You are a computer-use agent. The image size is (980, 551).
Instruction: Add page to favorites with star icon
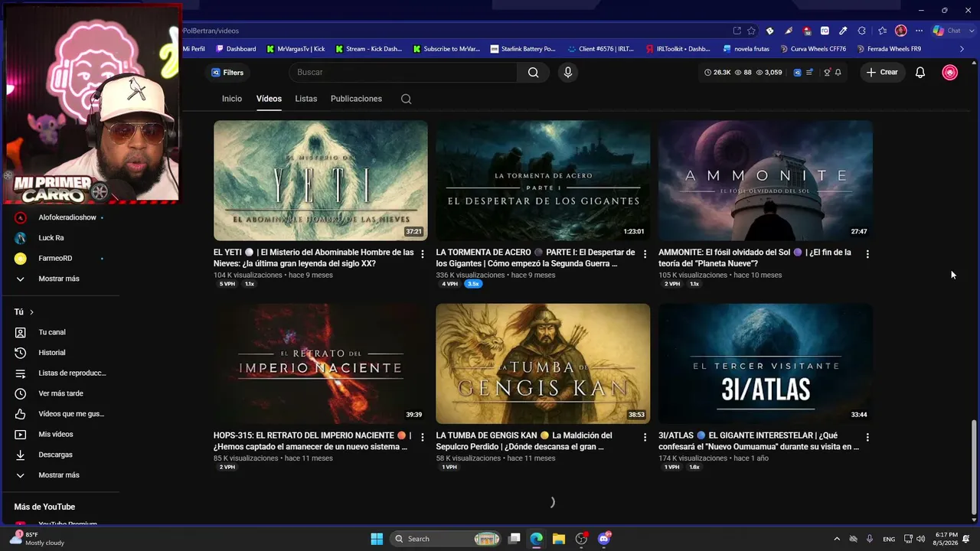coord(751,31)
